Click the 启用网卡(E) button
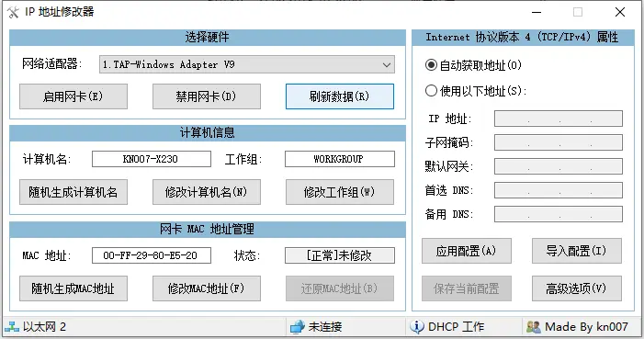 point(73,96)
